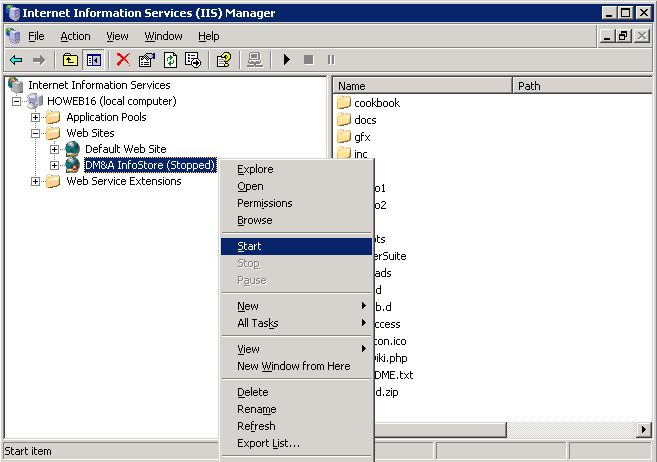This screenshot has height=462, width=657.
Task: Expand the DM&A InfoStore node
Action: (54, 165)
